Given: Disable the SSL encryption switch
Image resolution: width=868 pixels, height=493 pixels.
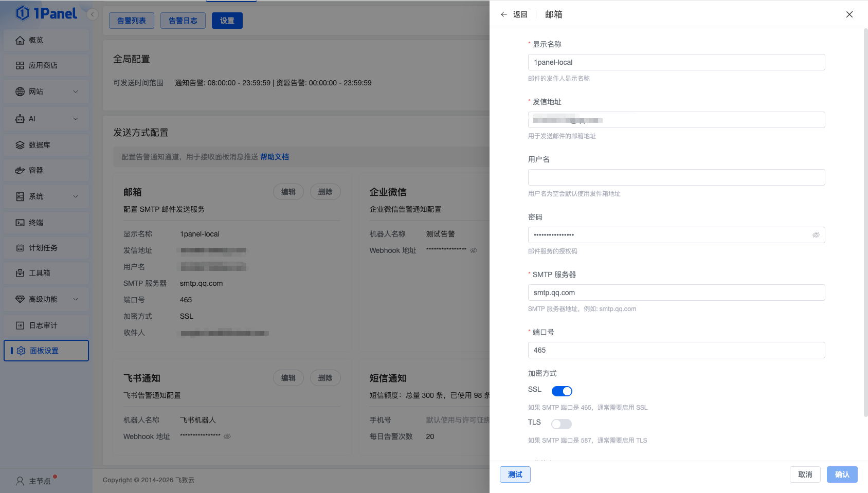Looking at the screenshot, I should pyautogui.click(x=562, y=391).
